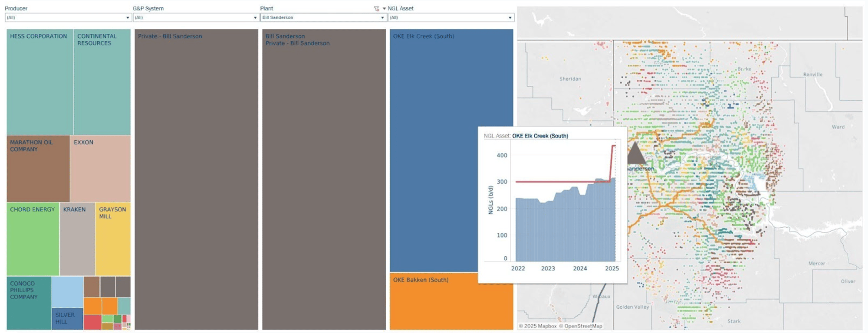Open the NGL Asset filter dropdown
This screenshot has width=868, height=333.
pos(450,17)
